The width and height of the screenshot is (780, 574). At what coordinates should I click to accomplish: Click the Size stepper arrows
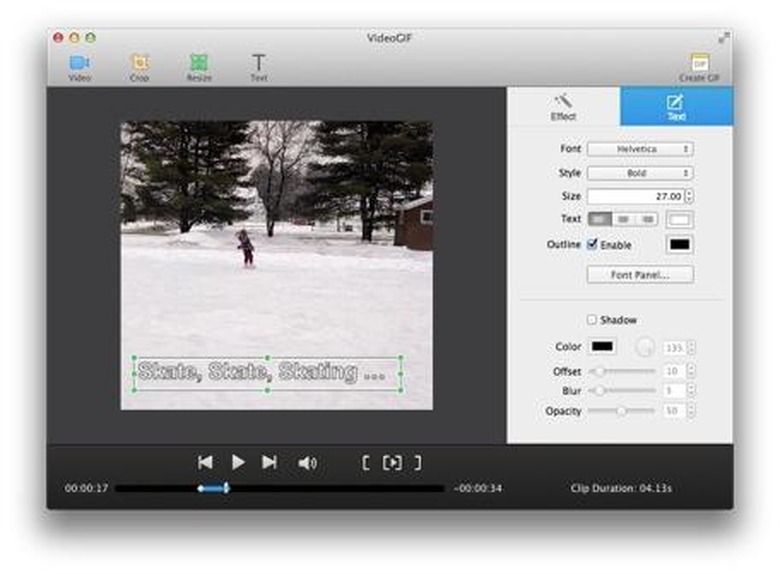[x=689, y=196]
